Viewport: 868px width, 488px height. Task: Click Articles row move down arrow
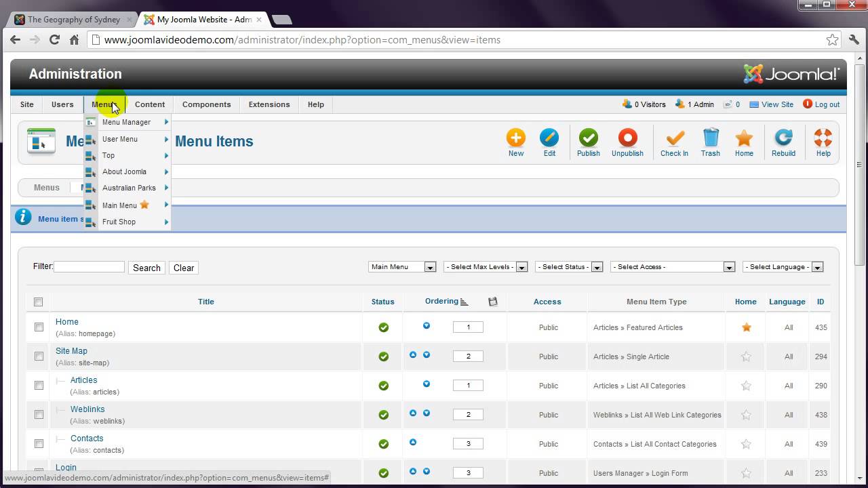tap(427, 384)
